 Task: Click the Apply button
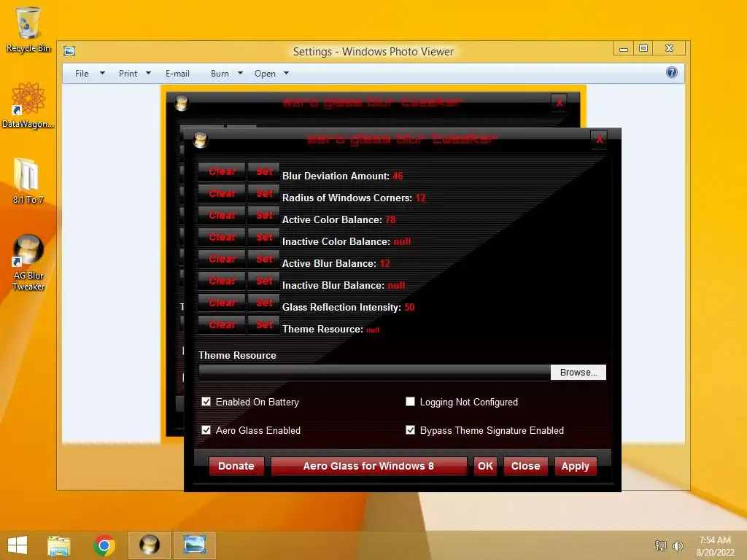[x=575, y=466]
